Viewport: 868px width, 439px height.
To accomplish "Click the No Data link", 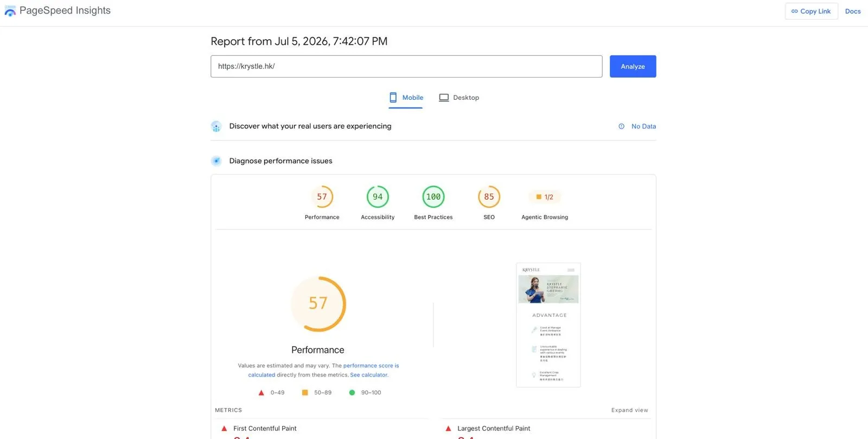I will (643, 126).
